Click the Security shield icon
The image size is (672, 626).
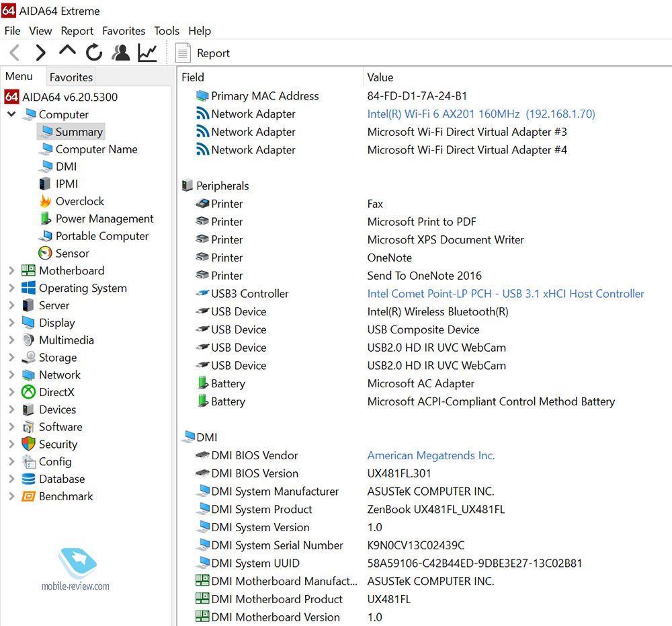[28, 444]
